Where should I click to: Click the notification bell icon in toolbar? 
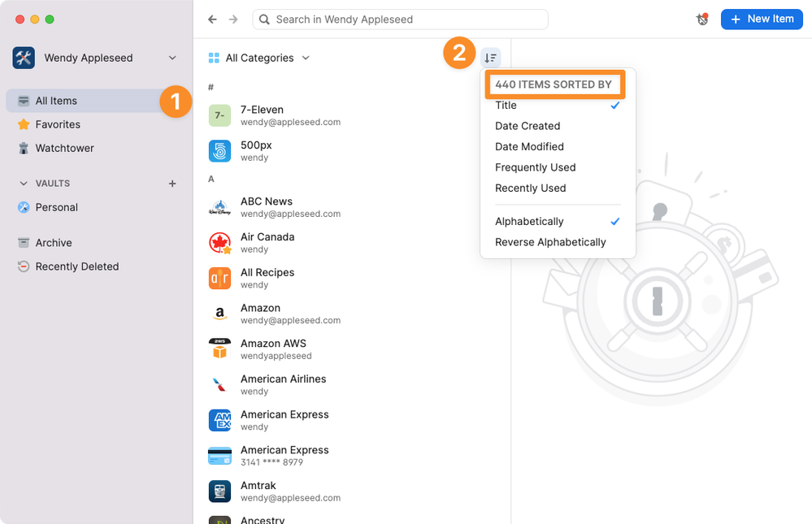click(702, 19)
